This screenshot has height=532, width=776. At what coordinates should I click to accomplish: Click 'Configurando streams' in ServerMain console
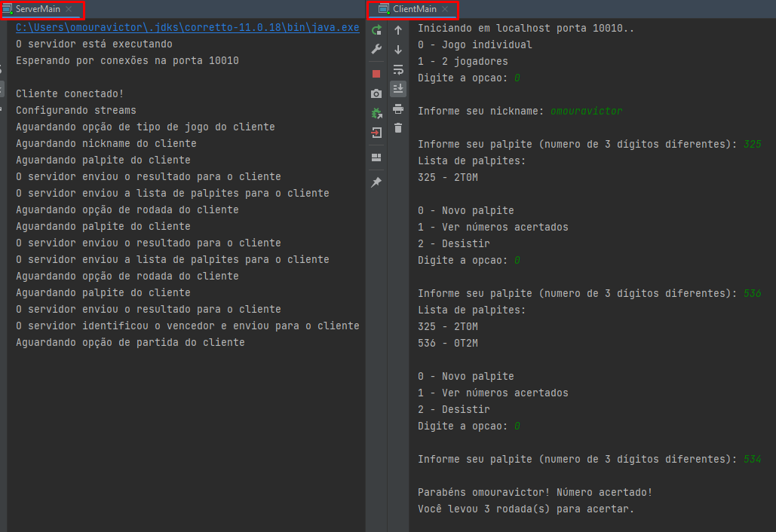click(x=75, y=110)
